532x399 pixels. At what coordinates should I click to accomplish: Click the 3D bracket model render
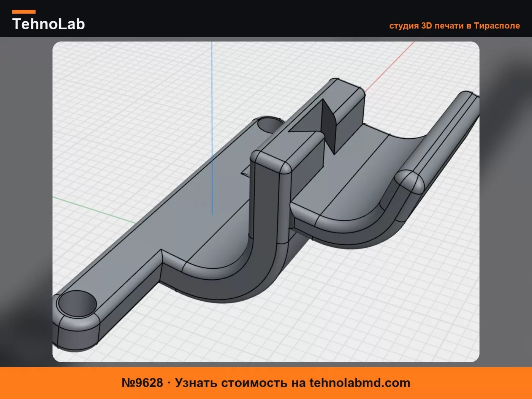click(x=266, y=202)
